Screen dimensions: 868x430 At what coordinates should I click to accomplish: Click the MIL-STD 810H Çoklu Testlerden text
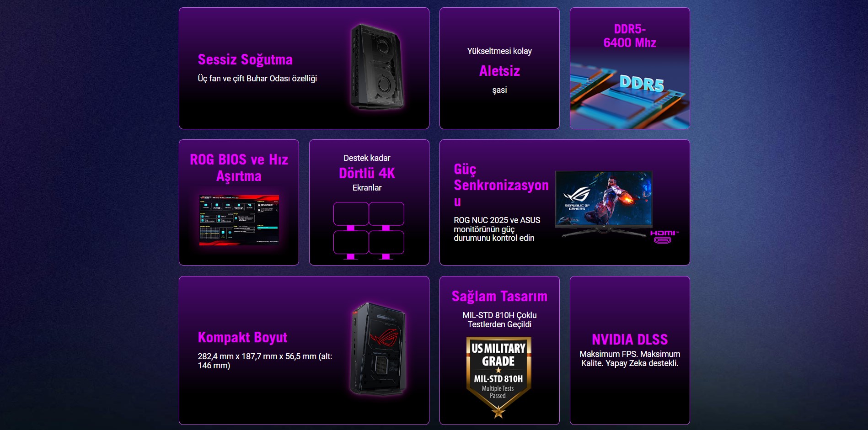[x=499, y=320]
